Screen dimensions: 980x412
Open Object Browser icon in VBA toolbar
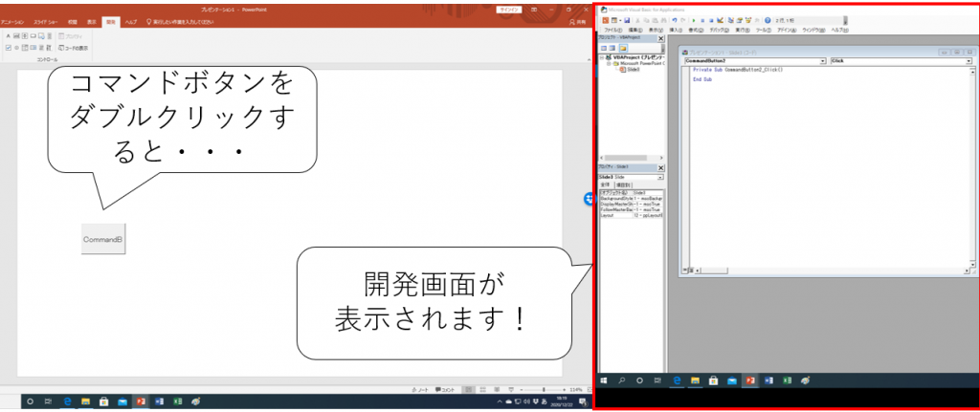point(748,21)
